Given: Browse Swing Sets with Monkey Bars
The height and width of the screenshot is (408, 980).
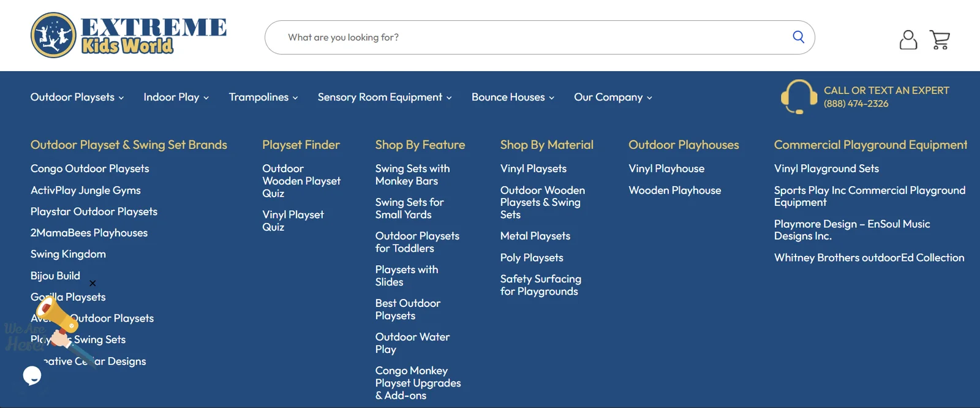Looking at the screenshot, I should [412, 175].
